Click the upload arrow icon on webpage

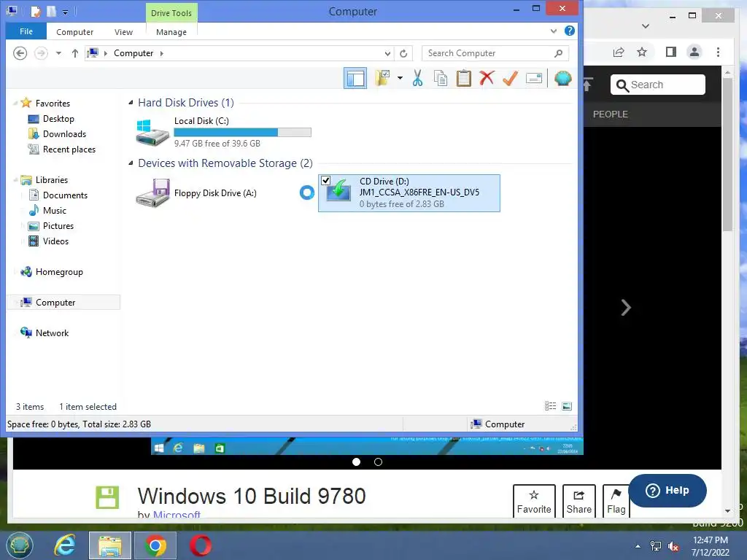point(587,85)
